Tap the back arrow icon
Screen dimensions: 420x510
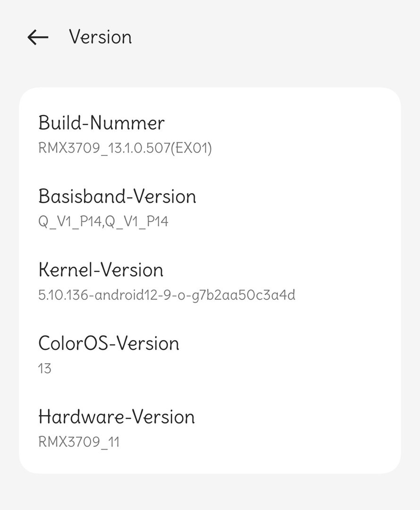pyautogui.click(x=38, y=37)
